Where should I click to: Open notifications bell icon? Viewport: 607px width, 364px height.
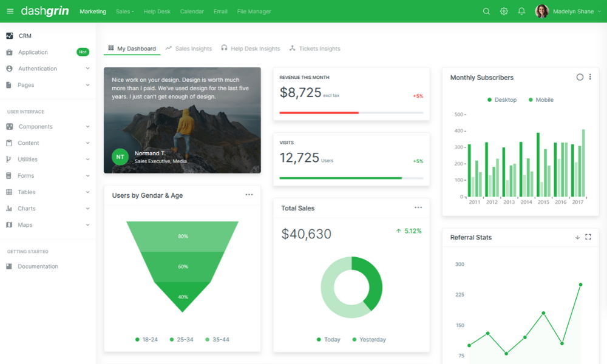coord(521,12)
